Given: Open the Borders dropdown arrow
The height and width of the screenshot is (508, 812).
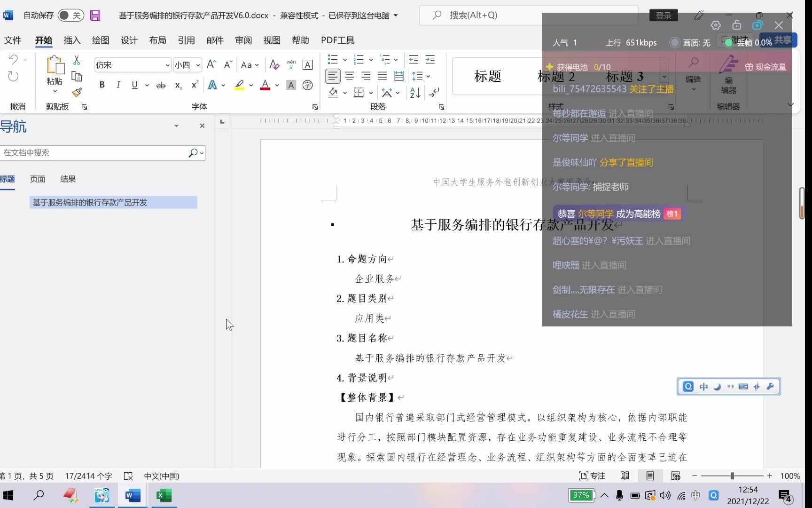Looking at the screenshot, I should pyautogui.click(x=371, y=93).
